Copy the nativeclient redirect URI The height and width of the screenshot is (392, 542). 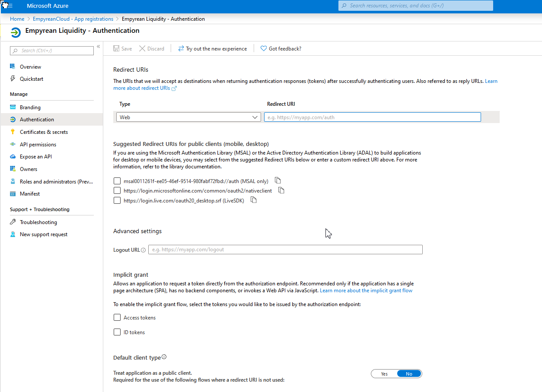[x=281, y=190]
